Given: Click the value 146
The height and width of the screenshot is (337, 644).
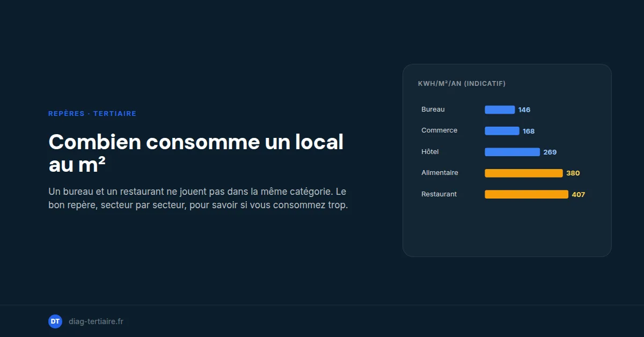Looking at the screenshot, I should point(524,110).
